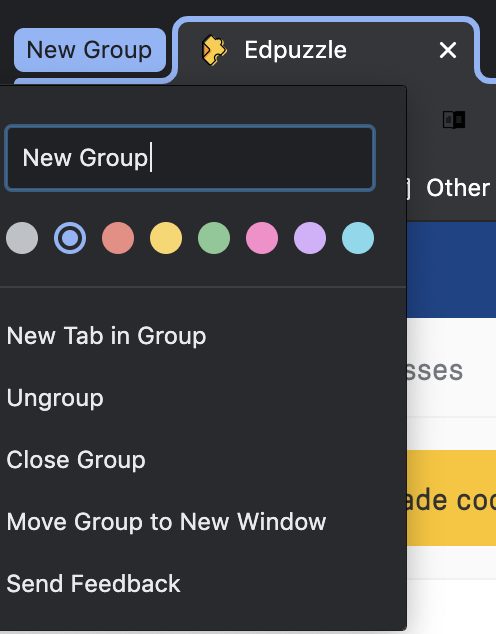Select the pink group color
This screenshot has width=496, height=634.
click(x=262, y=238)
